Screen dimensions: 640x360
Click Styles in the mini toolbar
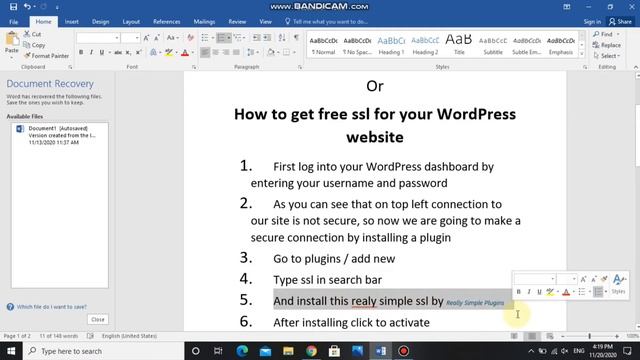(x=618, y=283)
